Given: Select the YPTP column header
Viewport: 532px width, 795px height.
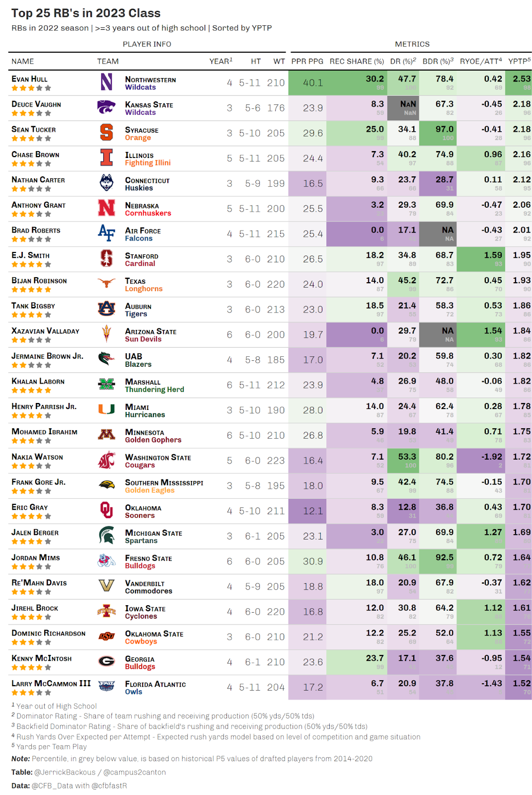Looking at the screenshot, I should click(x=520, y=61).
